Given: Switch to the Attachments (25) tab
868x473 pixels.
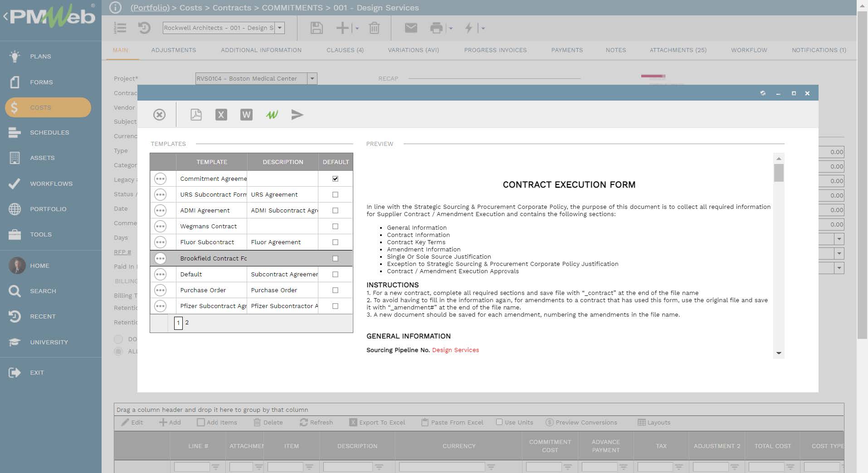Looking at the screenshot, I should (x=678, y=50).
